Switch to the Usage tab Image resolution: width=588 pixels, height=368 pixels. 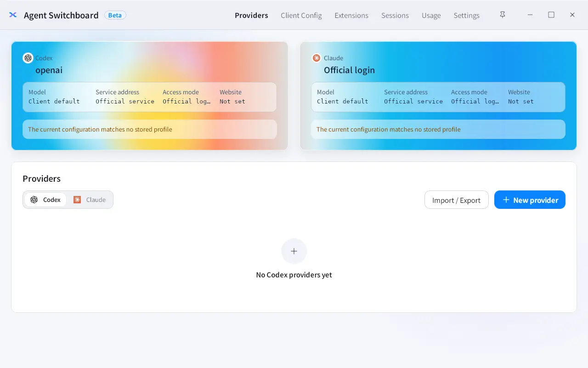point(431,15)
